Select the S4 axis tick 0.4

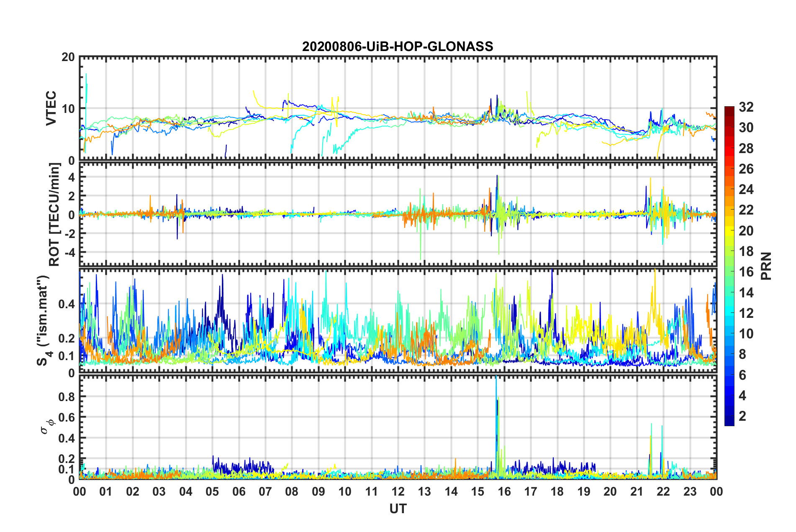click(67, 304)
